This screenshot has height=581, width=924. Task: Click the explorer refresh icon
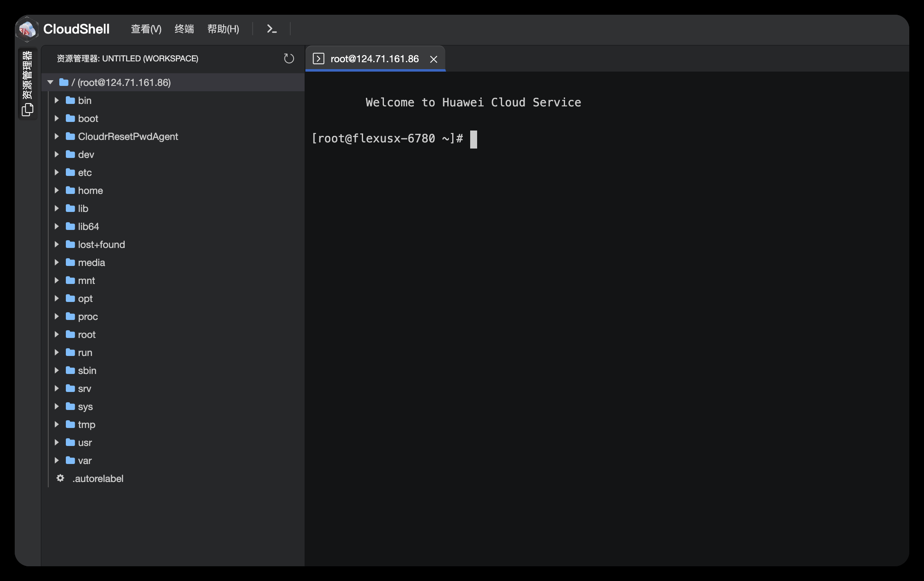289,59
